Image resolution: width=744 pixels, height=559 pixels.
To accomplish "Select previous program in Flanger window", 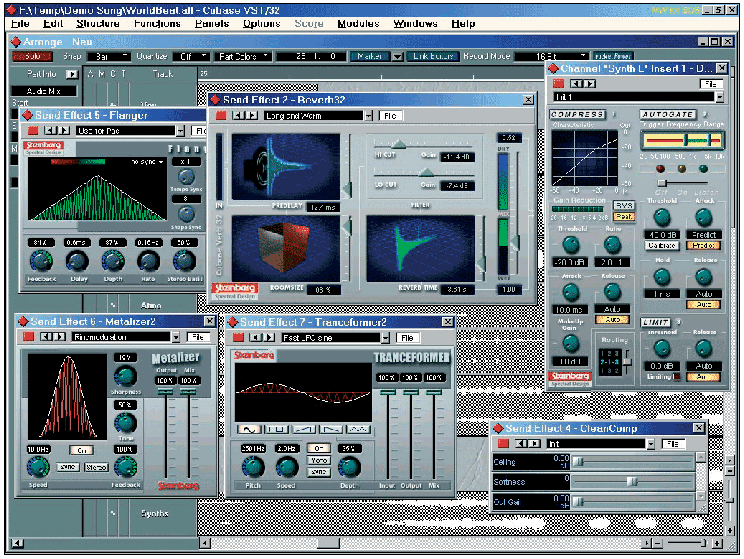I will click(x=49, y=130).
